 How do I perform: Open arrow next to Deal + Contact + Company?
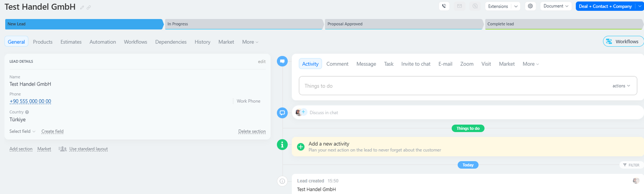click(640, 6)
